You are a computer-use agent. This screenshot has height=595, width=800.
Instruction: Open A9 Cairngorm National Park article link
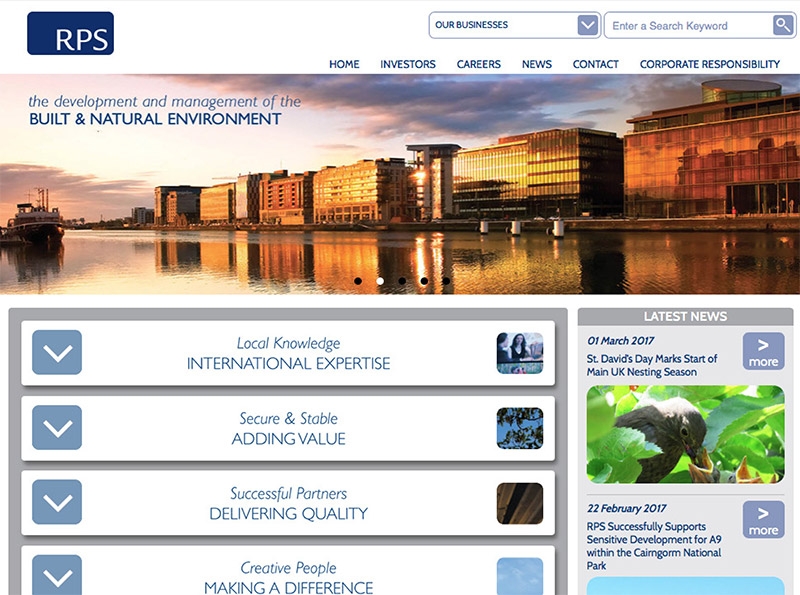pyautogui.click(x=654, y=546)
